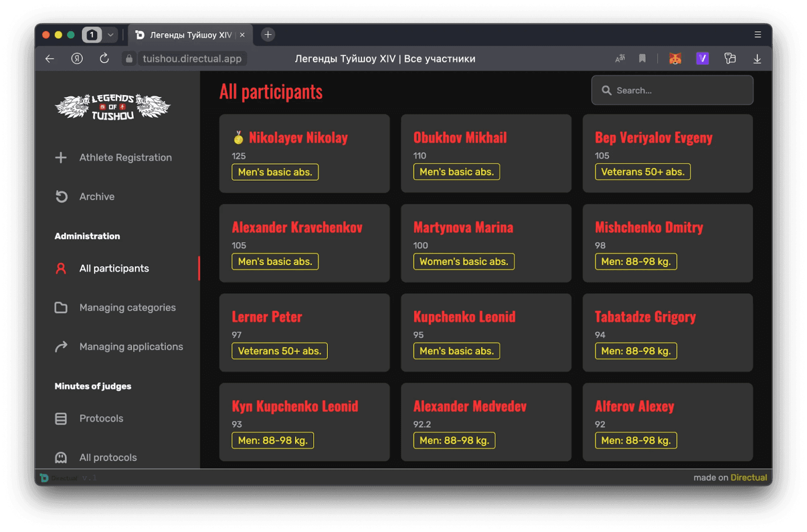Click the browser back arrow

tap(49, 58)
